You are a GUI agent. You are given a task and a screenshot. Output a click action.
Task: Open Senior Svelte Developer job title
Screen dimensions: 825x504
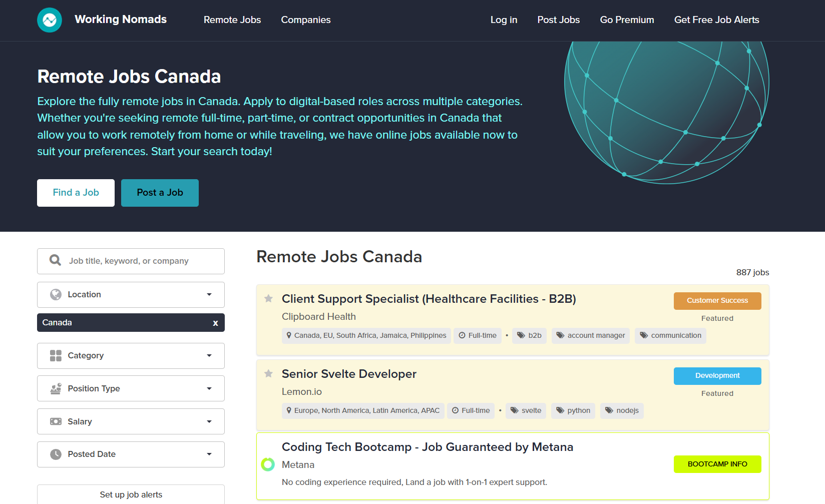click(x=349, y=374)
